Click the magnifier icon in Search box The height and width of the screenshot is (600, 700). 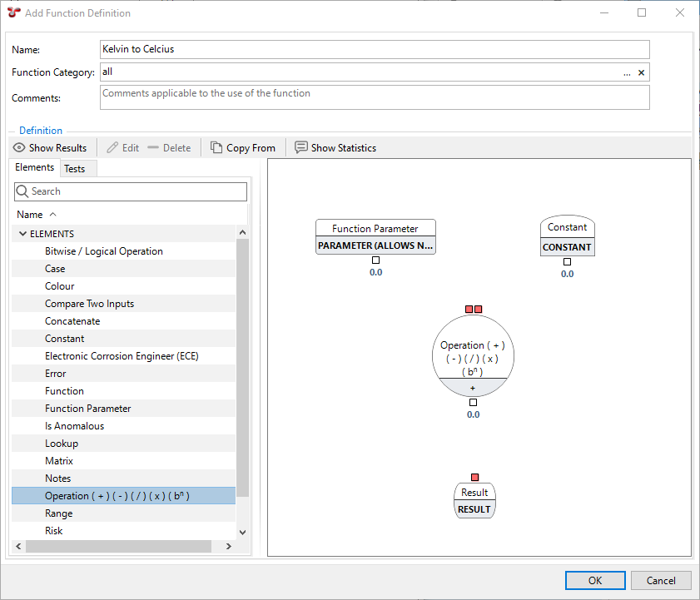(22, 191)
